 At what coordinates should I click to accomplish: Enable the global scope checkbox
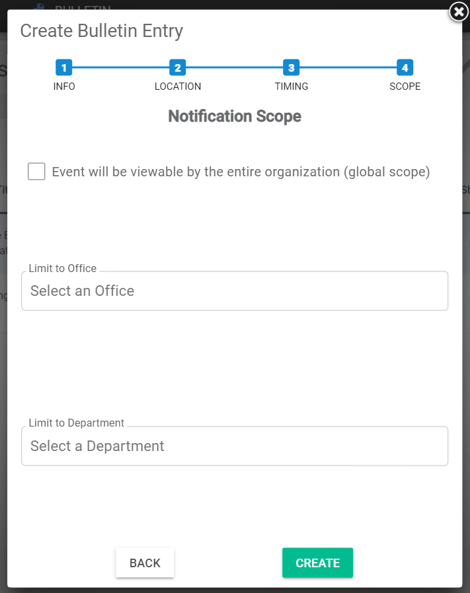click(x=36, y=171)
